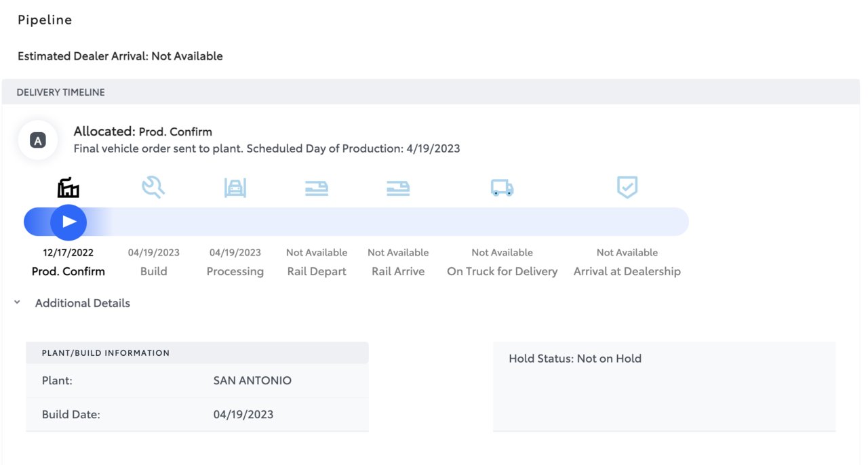Select the On Truck for Delivery label

coord(502,271)
